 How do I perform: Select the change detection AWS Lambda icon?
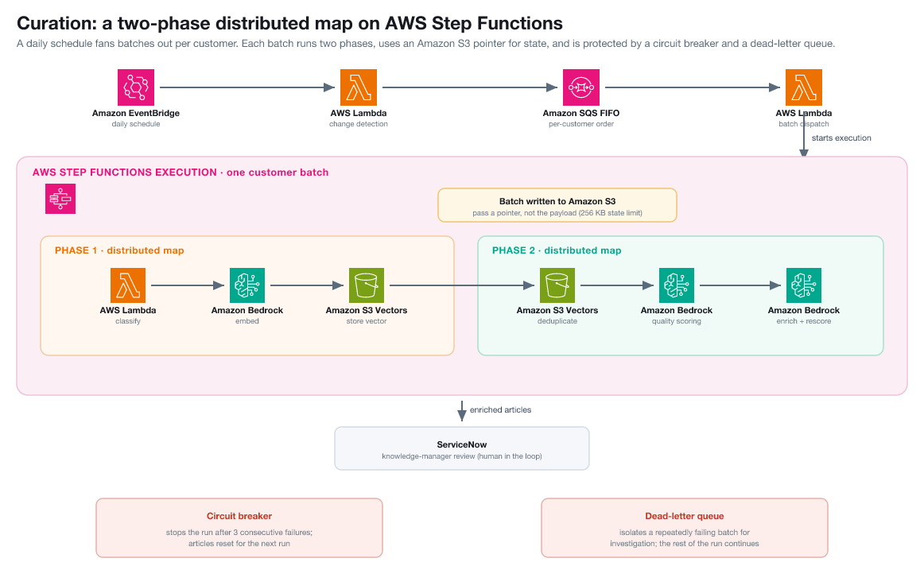tap(359, 87)
